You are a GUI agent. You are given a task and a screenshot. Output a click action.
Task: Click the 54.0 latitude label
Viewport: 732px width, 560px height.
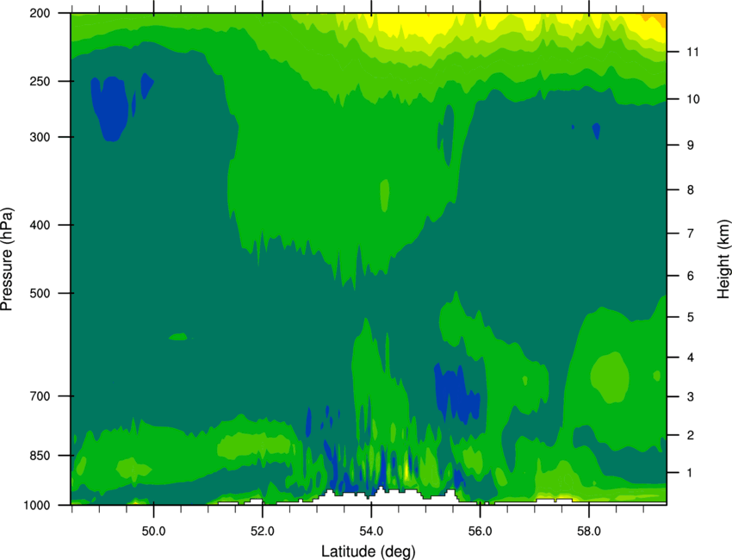coord(371,532)
